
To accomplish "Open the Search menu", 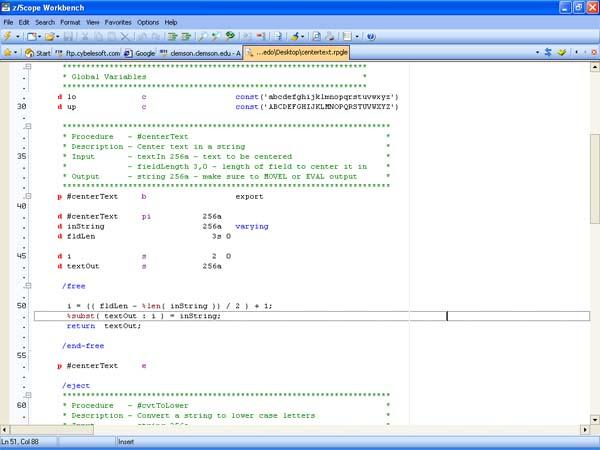I will coord(45,22).
